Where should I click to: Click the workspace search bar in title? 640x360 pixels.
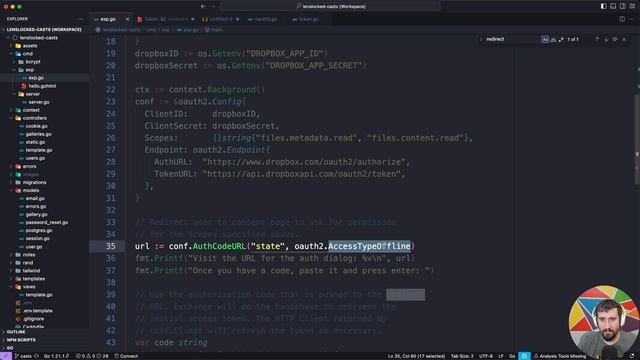coord(331,6)
